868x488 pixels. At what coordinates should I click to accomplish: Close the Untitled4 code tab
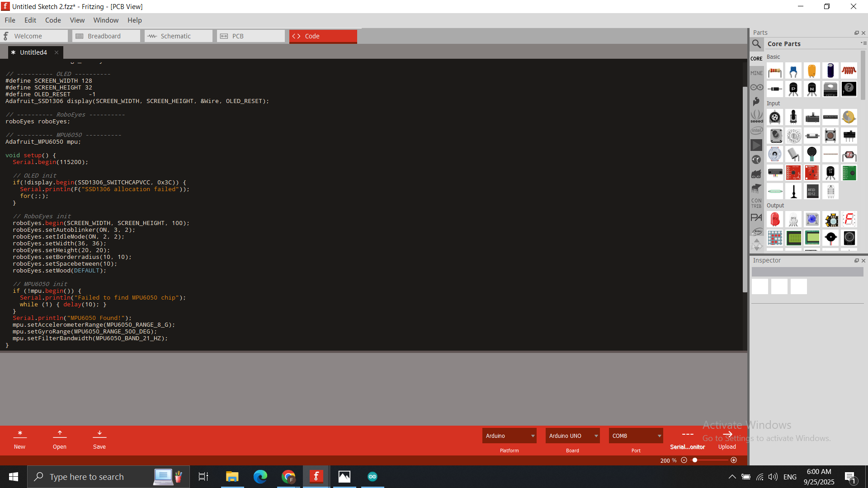[57, 52]
